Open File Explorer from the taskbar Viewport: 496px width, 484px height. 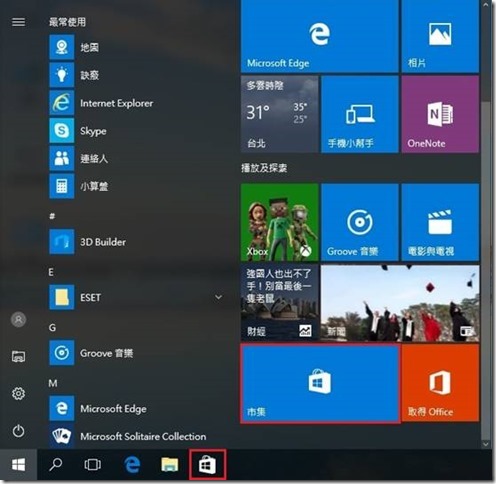[x=170, y=464]
